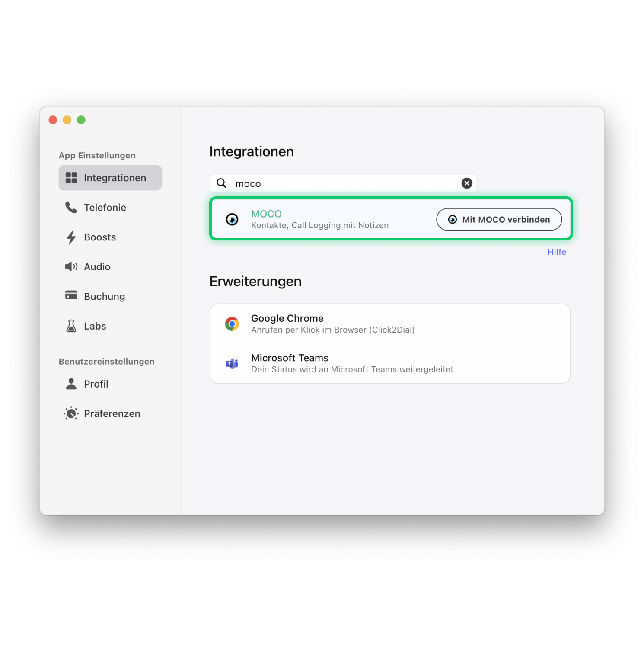Click the Profil person icon
The width and height of the screenshot is (644, 647).
click(71, 384)
